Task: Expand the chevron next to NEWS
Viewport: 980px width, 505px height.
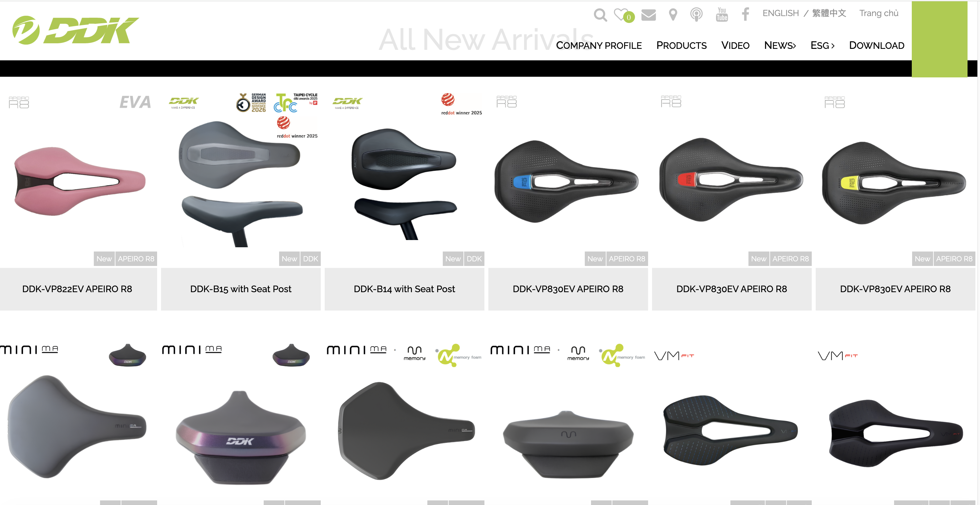Action: (794, 46)
